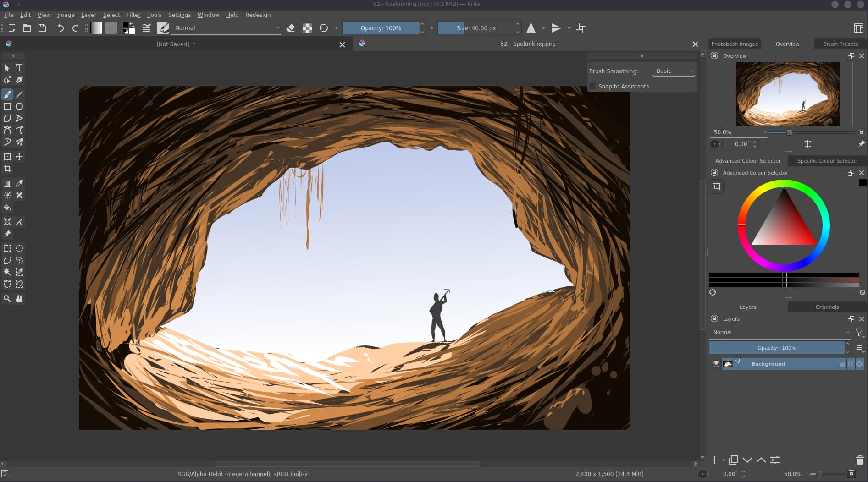Viewport: 868px width, 482px height.
Task: Activate the Fill bucket tool
Action: pos(7,208)
